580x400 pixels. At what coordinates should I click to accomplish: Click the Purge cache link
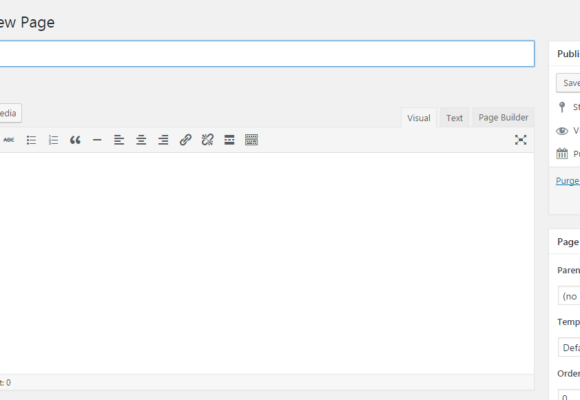[x=568, y=181]
